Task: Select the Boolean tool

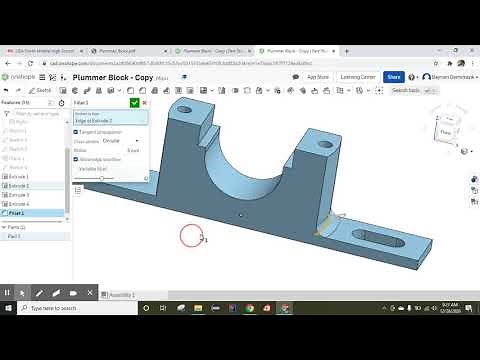Action: [235, 90]
